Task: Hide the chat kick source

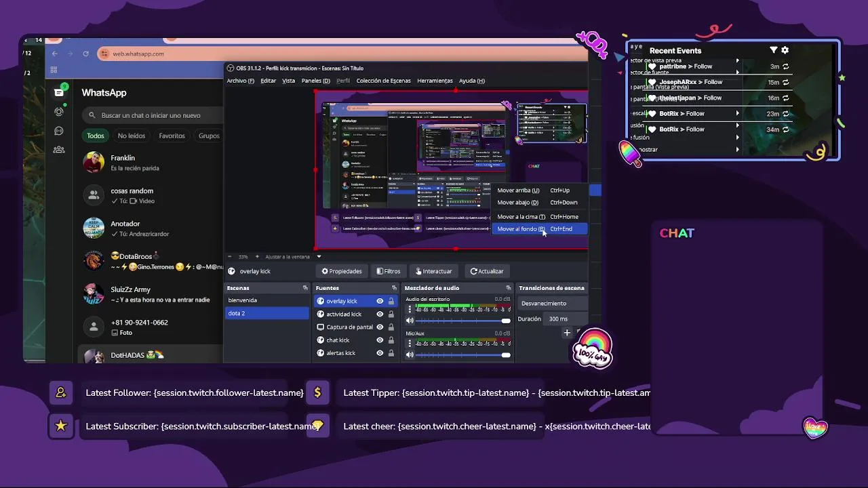Action: (380, 340)
